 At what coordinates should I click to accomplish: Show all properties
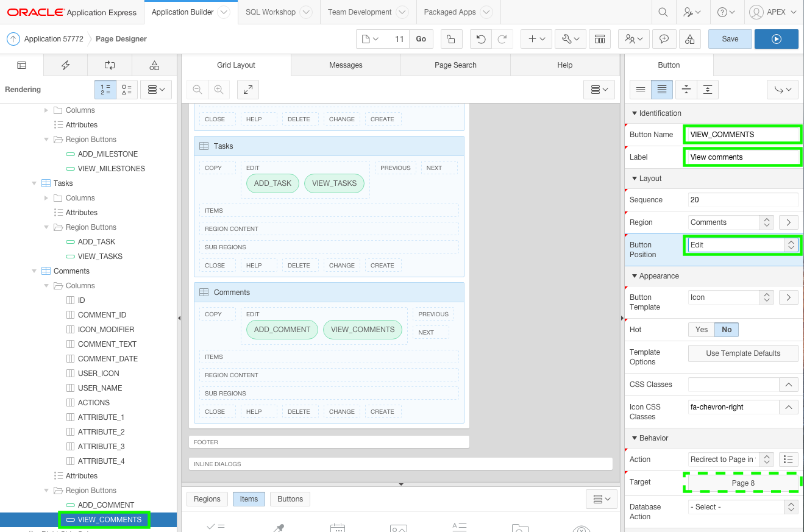pos(662,90)
